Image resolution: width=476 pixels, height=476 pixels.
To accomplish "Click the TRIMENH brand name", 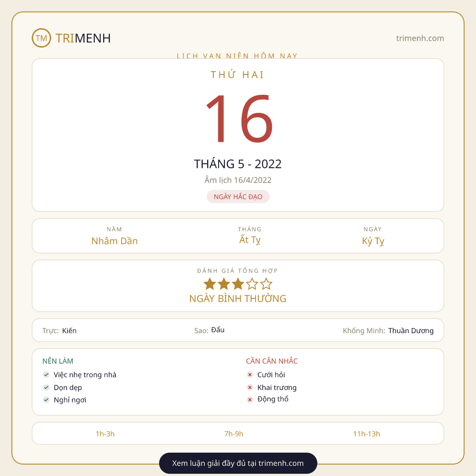I will pyautogui.click(x=83, y=38).
